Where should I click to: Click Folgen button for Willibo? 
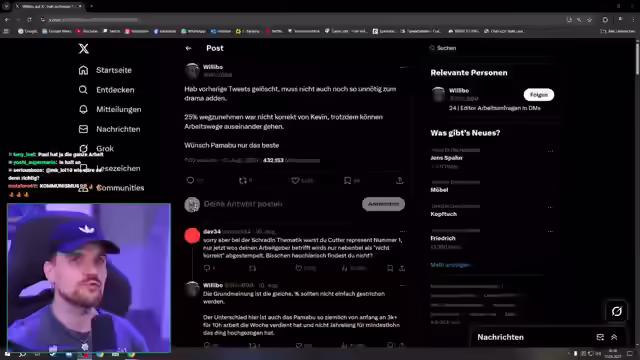point(539,95)
